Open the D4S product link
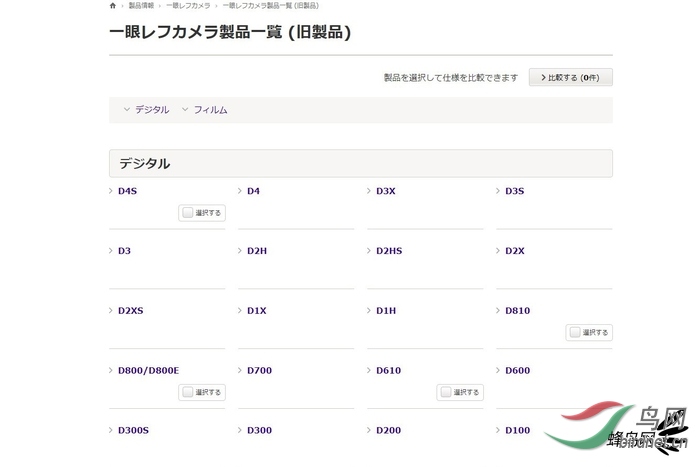Viewport: 700px width, 467px height. (x=127, y=191)
